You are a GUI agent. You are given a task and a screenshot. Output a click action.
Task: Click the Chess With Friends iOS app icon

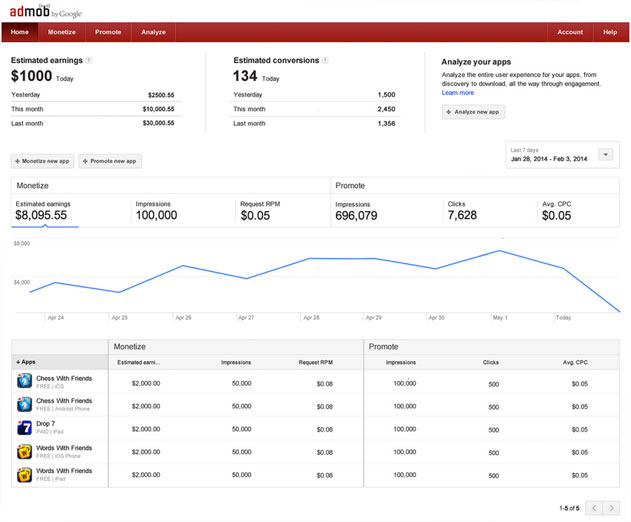coord(25,381)
